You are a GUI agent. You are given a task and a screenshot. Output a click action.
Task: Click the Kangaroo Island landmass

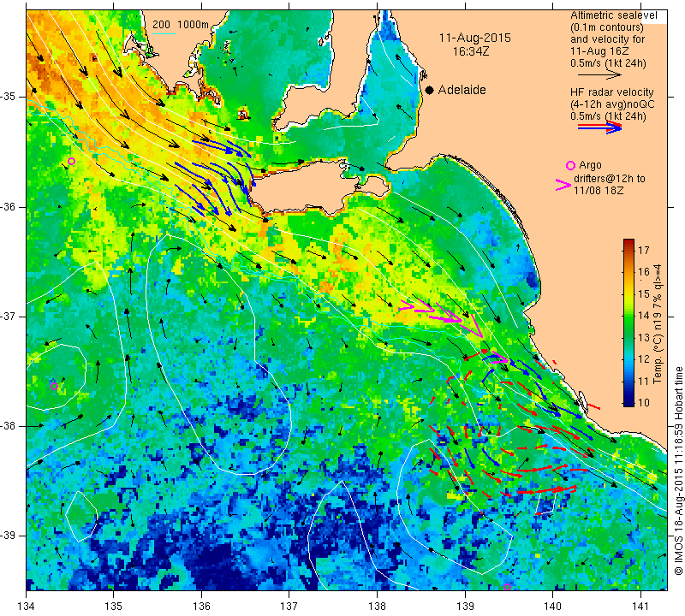coord(301,189)
